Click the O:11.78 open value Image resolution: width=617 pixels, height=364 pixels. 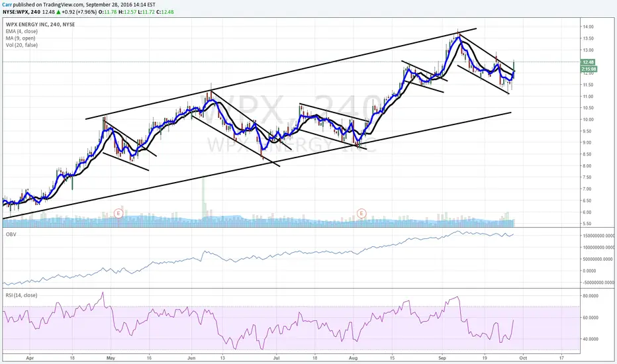click(107, 12)
